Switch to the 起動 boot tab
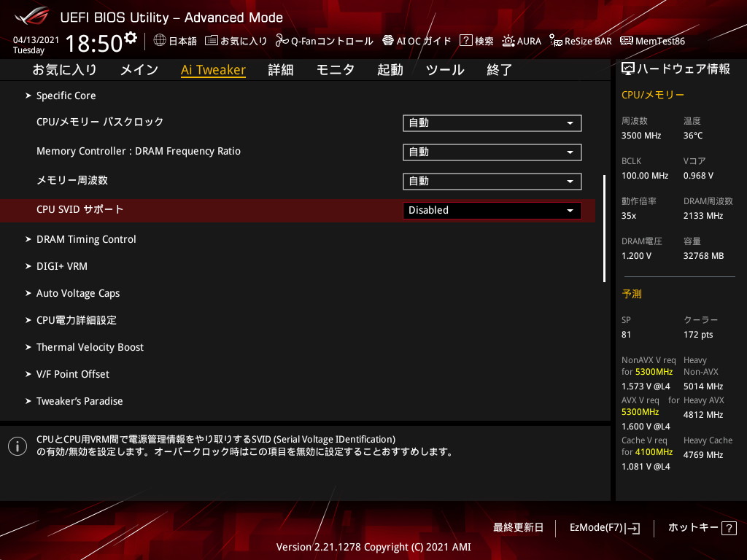 click(x=390, y=70)
